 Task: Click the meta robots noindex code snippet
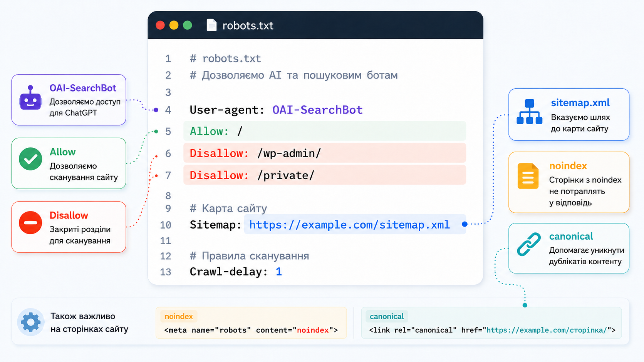coord(251,330)
